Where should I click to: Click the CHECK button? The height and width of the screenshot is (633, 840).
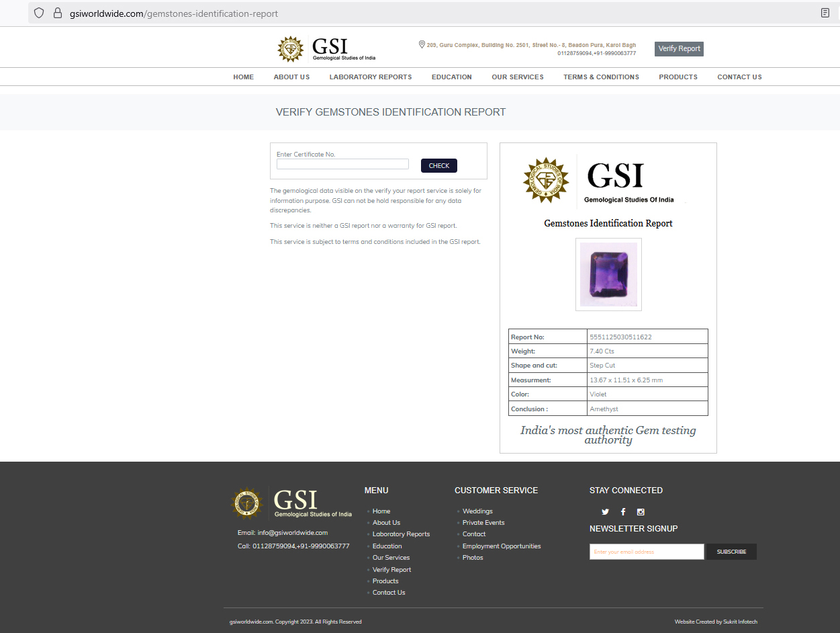pos(439,165)
